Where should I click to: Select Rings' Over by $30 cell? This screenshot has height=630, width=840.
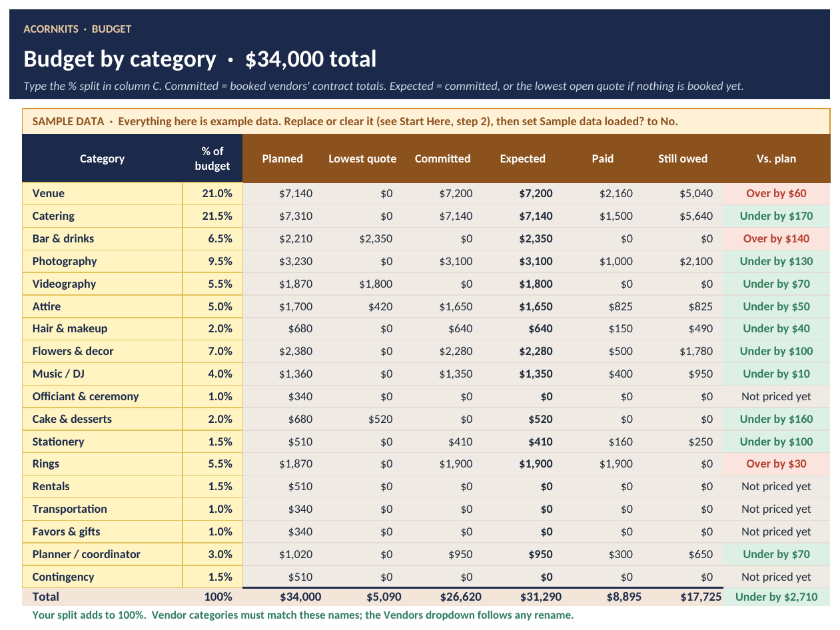tap(777, 464)
